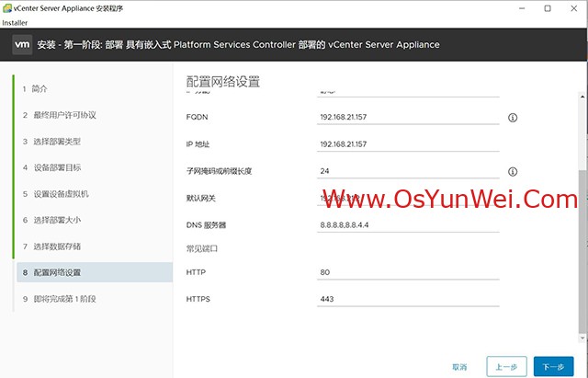Go to step 7 选择数据存储
Screen dimensions: 588x378
click(51, 246)
